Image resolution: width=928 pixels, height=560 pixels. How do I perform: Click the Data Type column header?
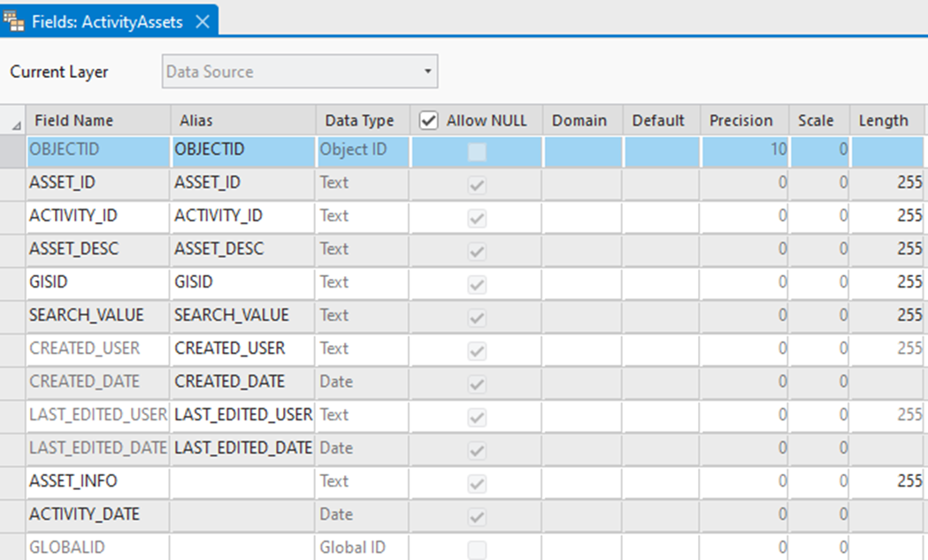tap(363, 121)
